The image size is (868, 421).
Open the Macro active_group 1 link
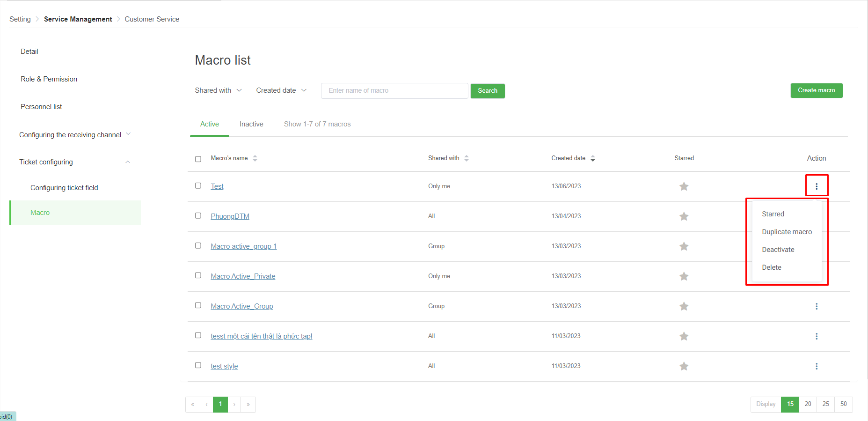click(x=244, y=246)
